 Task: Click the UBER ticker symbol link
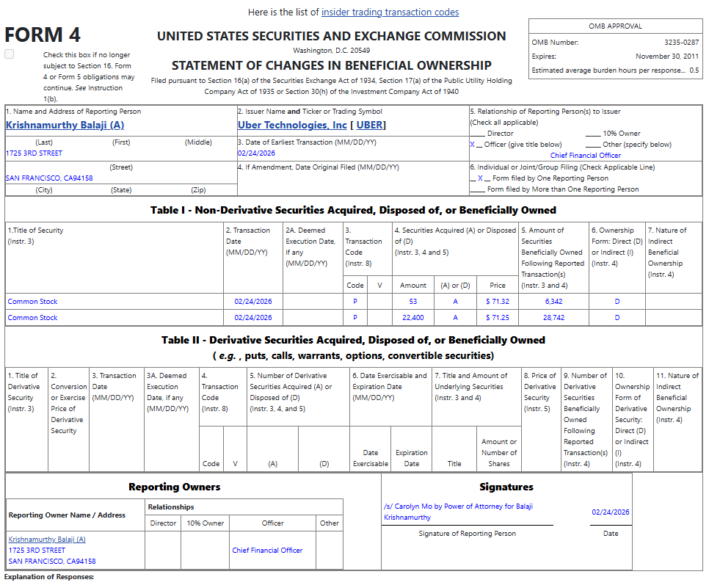pos(369,125)
